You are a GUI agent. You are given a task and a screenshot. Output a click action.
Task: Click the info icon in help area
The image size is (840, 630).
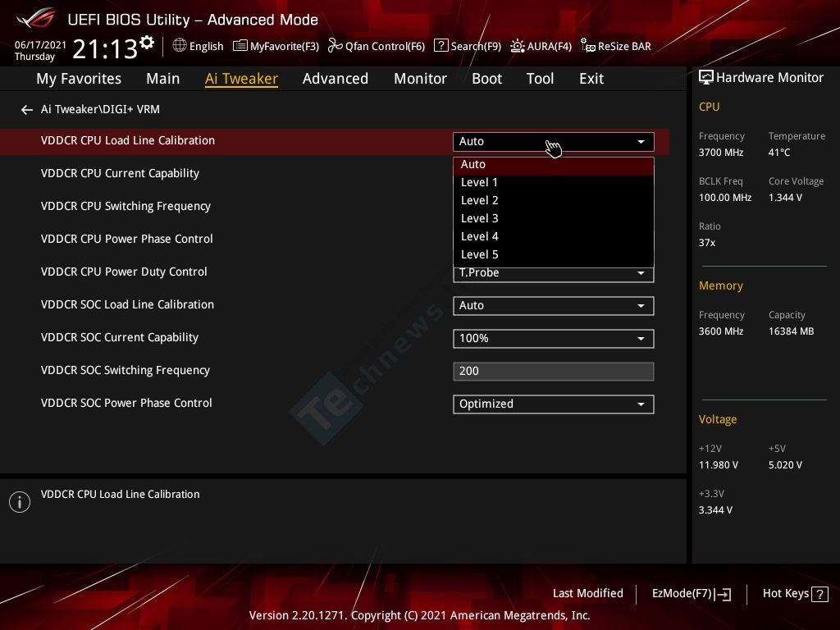[x=20, y=502]
